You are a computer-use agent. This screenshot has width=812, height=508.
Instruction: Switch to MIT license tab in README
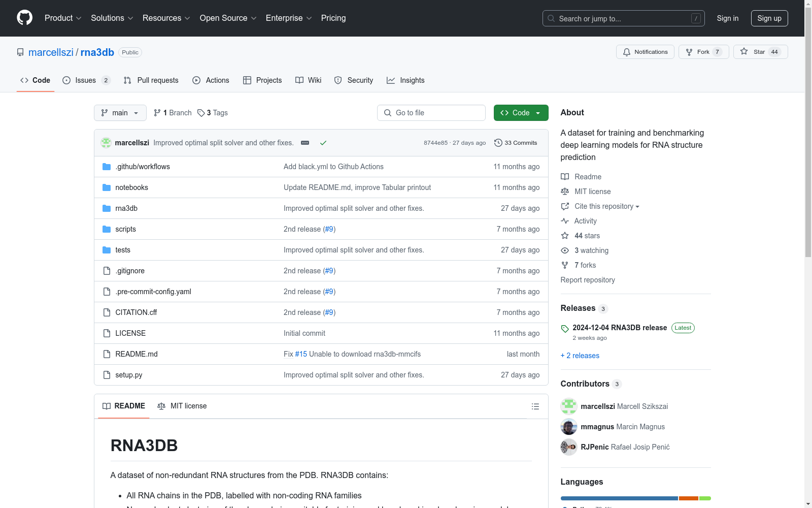click(182, 406)
